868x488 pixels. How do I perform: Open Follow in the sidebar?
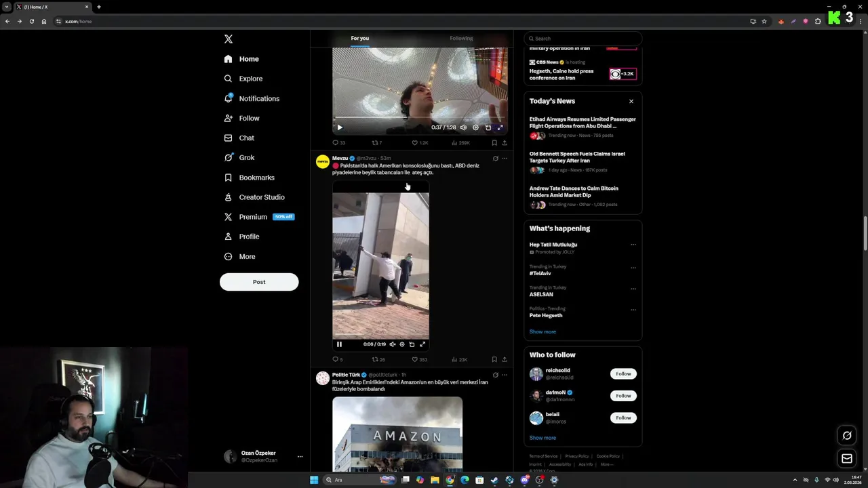click(x=242, y=118)
